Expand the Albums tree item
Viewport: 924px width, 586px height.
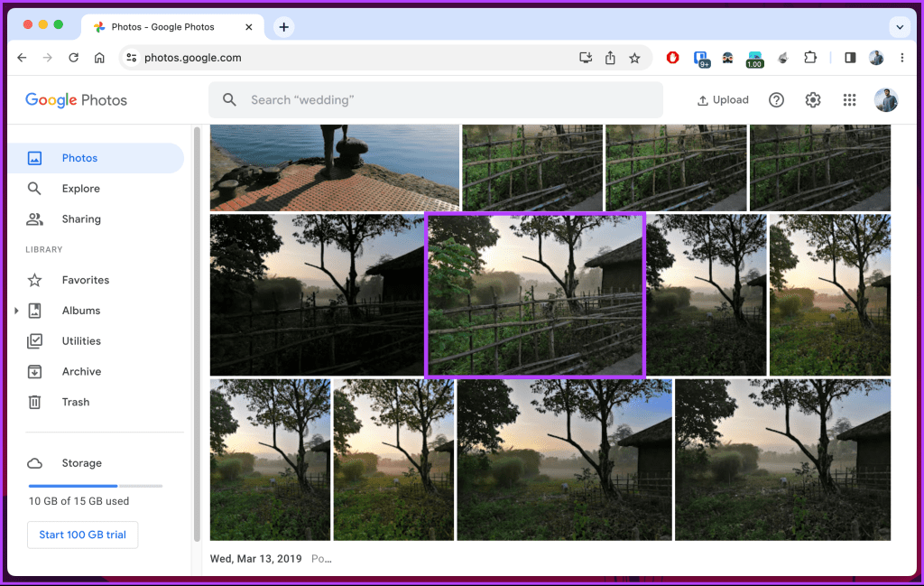pyautogui.click(x=16, y=310)
